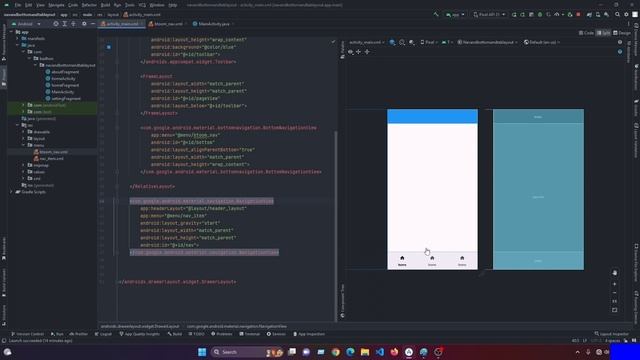Hide the Project panel with minus icon
The height and width of the screenshot is (360, 640).
coord(93,24)
